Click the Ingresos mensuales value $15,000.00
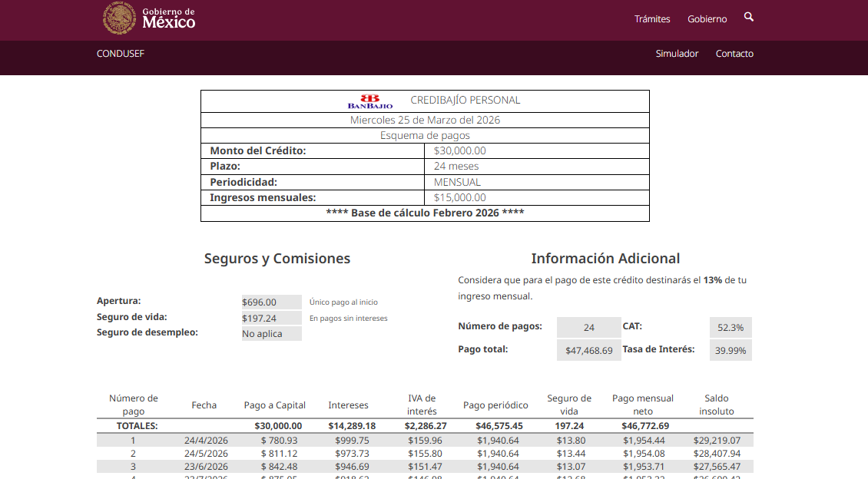868x479 pixels. point(459,197)
